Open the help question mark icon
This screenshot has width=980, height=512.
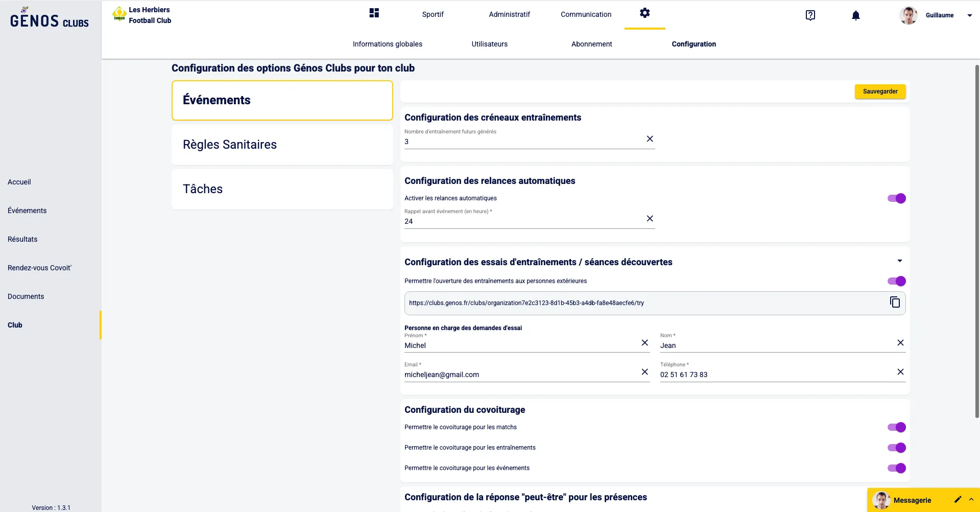pos(810,15)
